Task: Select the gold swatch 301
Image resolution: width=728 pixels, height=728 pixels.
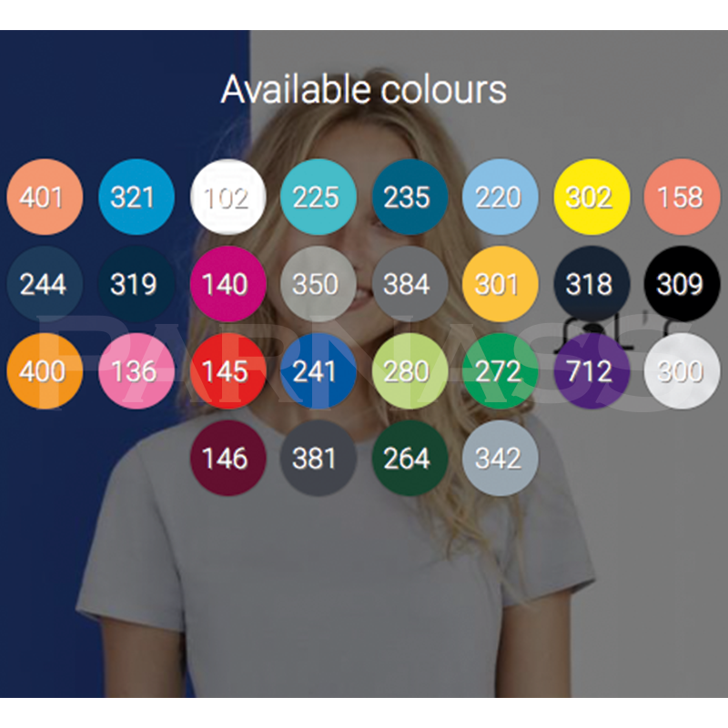Action: (x=500, y=284)
